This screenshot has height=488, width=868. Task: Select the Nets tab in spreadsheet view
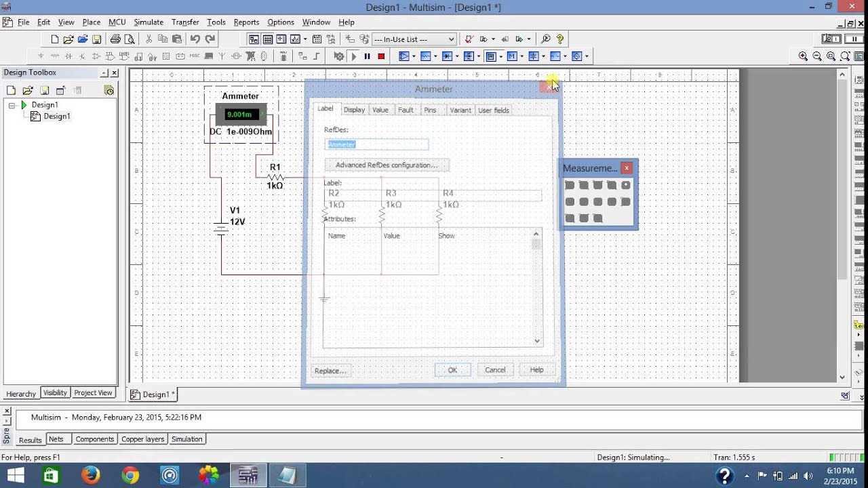(56, 439)
